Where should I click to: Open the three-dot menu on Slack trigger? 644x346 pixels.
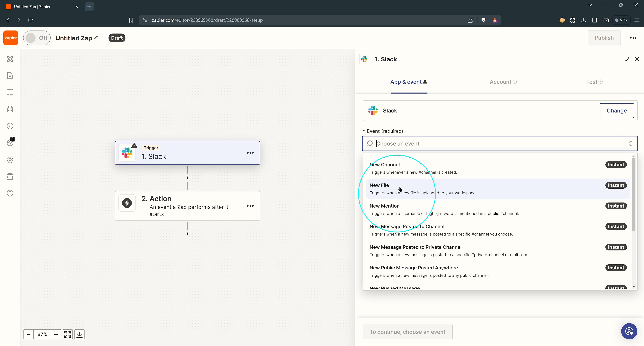pyautogui.click(x=250, y=153)
